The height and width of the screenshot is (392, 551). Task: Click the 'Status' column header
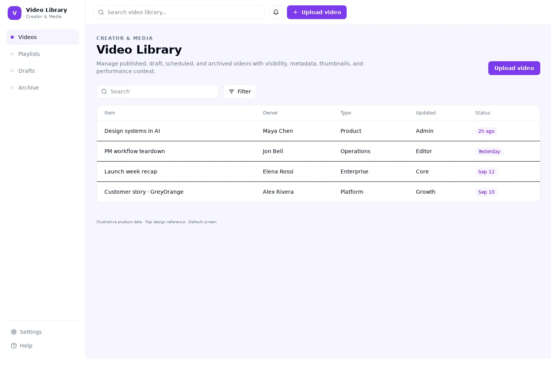pos(483,113)
